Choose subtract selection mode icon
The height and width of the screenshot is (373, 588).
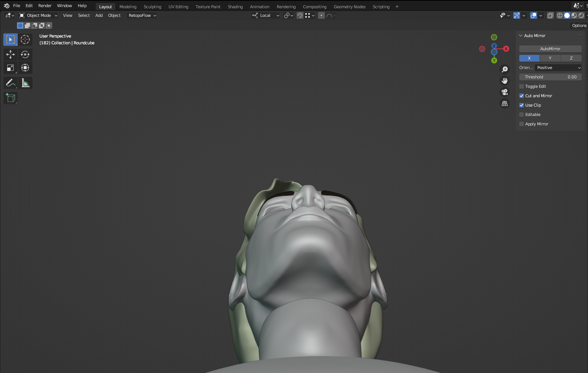(35, 26)
